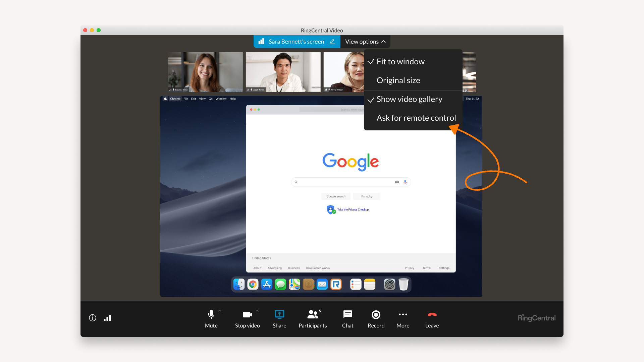Select Ask for remote control
The image size is (644, 362).
416,118
